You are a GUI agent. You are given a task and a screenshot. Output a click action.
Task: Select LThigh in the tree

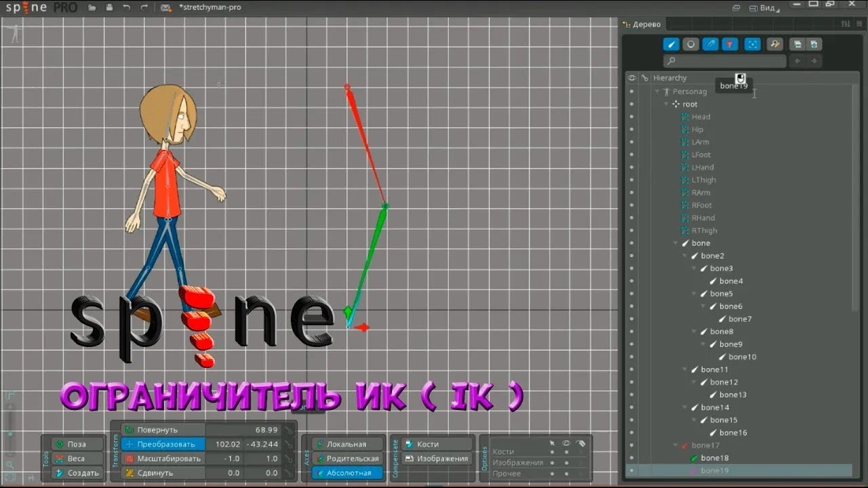click(x=703, y=180)
